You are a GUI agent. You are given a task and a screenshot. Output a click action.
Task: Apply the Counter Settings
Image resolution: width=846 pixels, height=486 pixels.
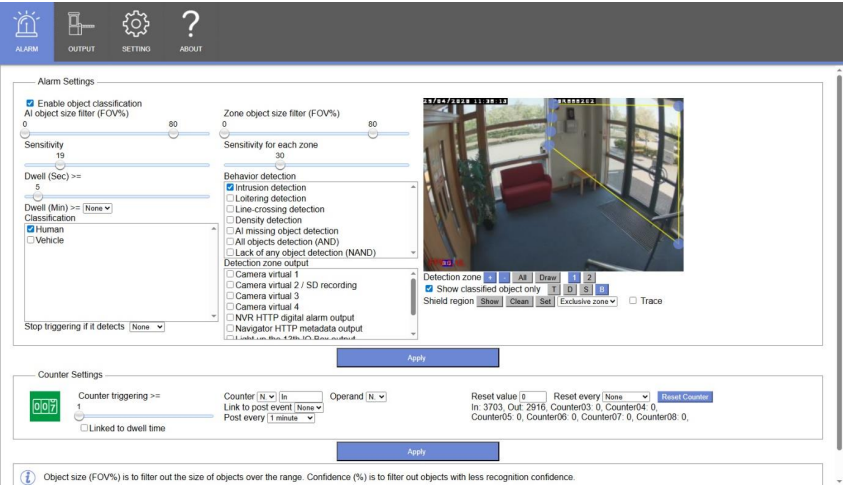coord(418,451)
